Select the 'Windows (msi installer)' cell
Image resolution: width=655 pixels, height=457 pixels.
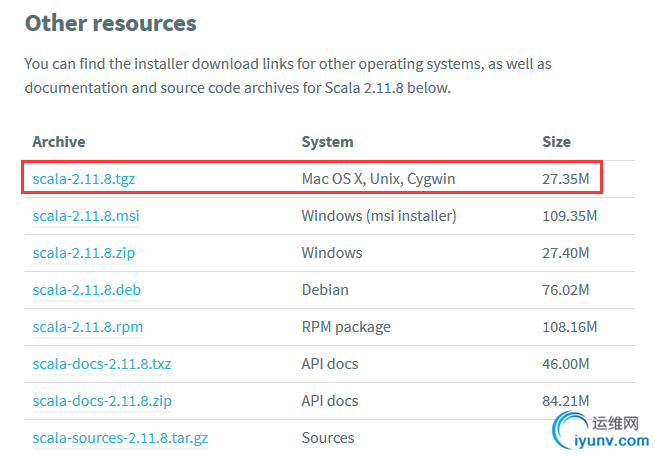379,216
